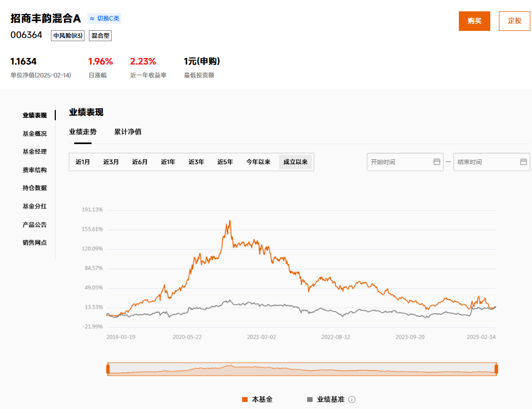532x409 pixels.
Task: Click the switch-to-C-class swap icon
Action: tap(92, 18)
